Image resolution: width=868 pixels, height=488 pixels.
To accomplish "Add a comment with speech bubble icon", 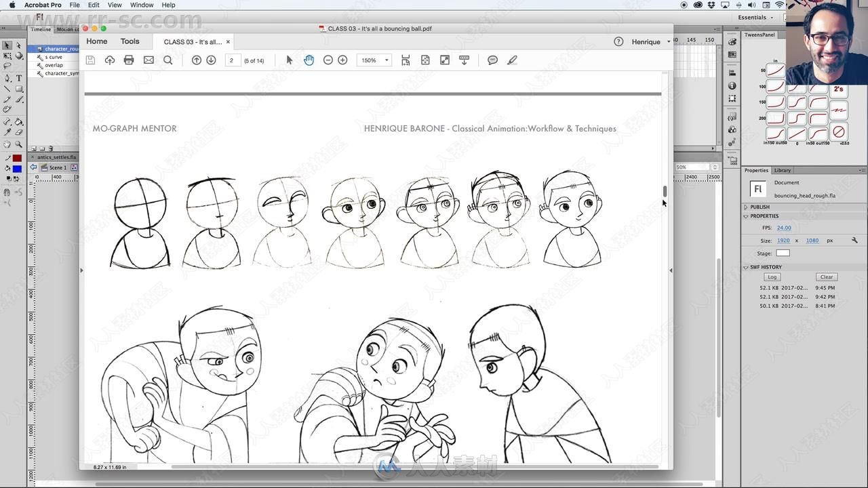I will (x=493, y=60).
